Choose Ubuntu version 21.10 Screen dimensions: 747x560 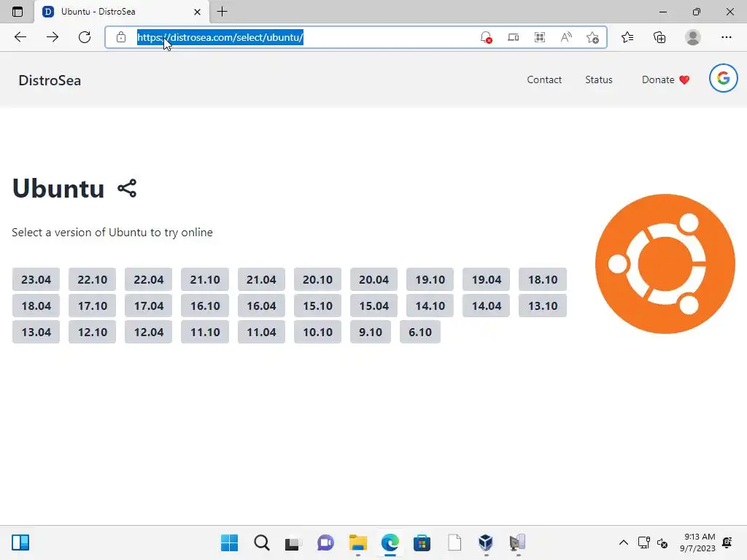click(205, 279)
